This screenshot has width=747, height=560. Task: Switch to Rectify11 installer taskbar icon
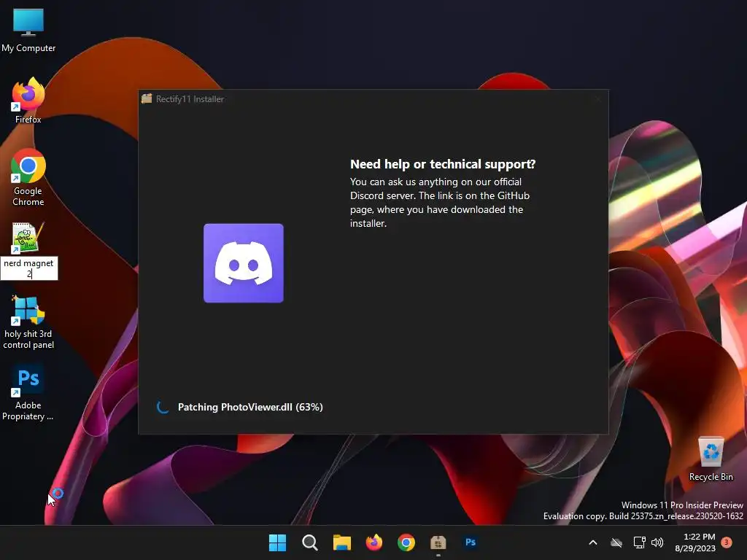pyautogui.click(x=438, y=542)
